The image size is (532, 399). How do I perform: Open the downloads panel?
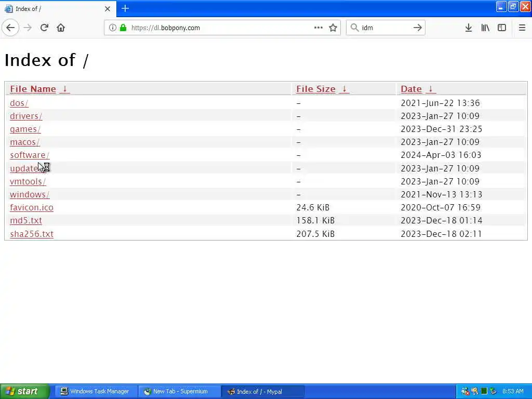point(469,28)
